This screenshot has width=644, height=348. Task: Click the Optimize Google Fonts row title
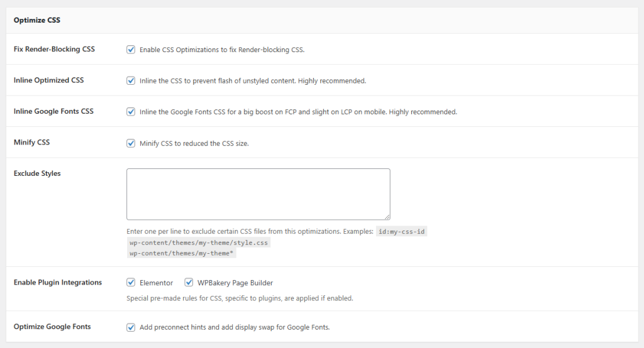[x=52, y=327]
